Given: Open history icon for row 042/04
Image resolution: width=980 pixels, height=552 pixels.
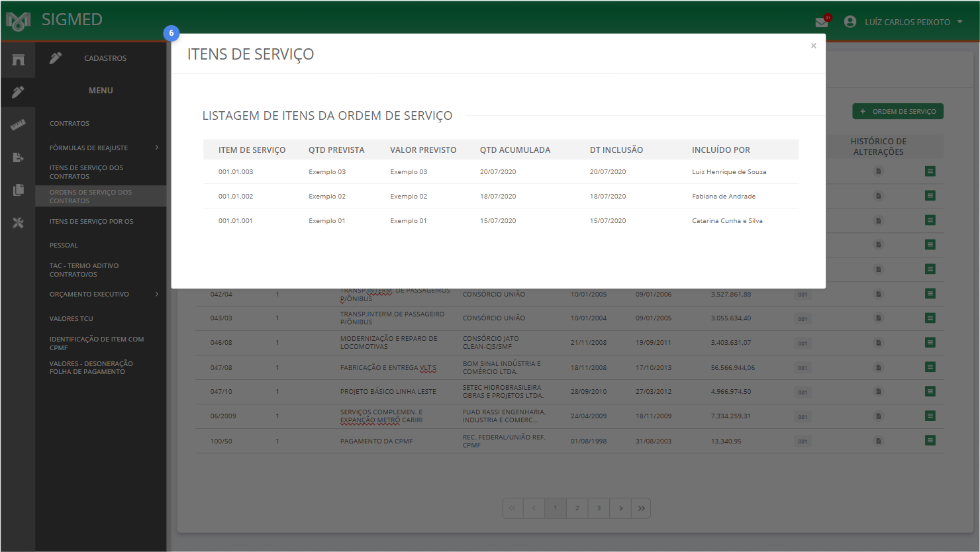Looking at the screenshot, I should (879, 294).
